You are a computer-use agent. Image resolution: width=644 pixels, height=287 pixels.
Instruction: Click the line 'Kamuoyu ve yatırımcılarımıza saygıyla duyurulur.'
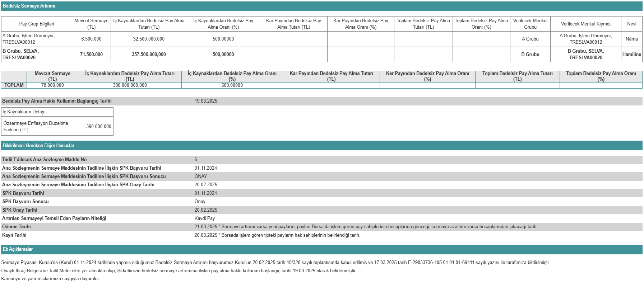[x=51, y=278]
